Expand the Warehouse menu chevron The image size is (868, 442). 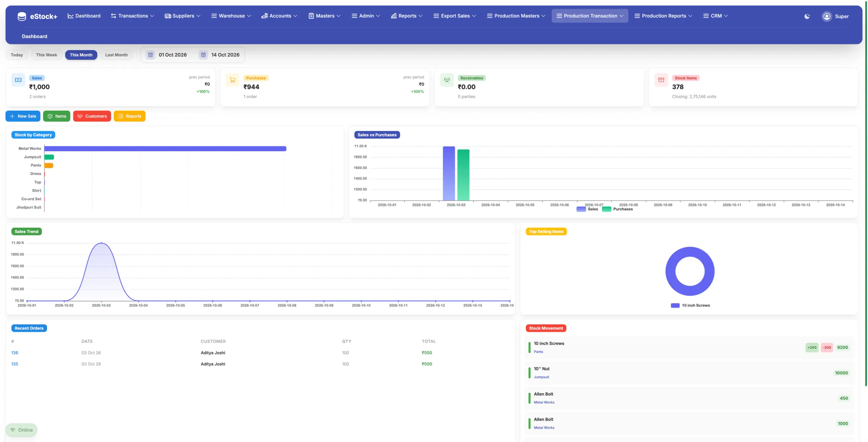[249, 16]
